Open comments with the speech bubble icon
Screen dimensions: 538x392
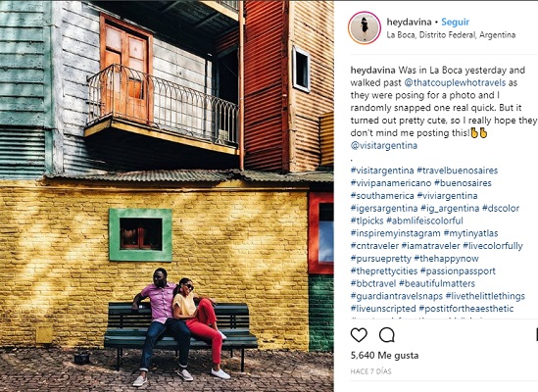[x=387, y=335]
